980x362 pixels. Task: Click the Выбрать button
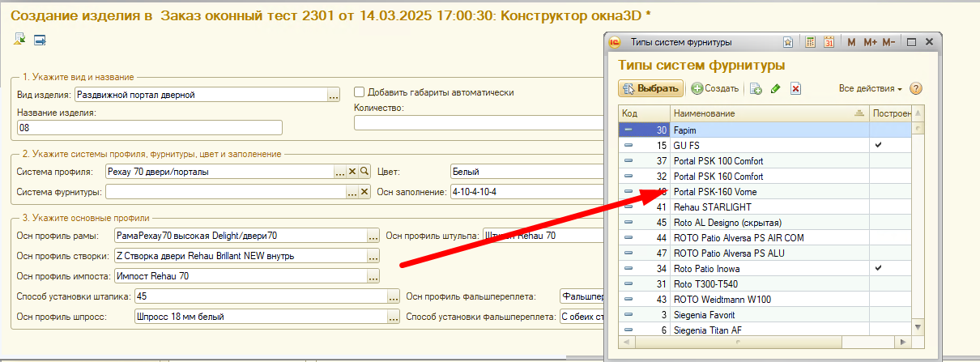(x=651, y=88)
